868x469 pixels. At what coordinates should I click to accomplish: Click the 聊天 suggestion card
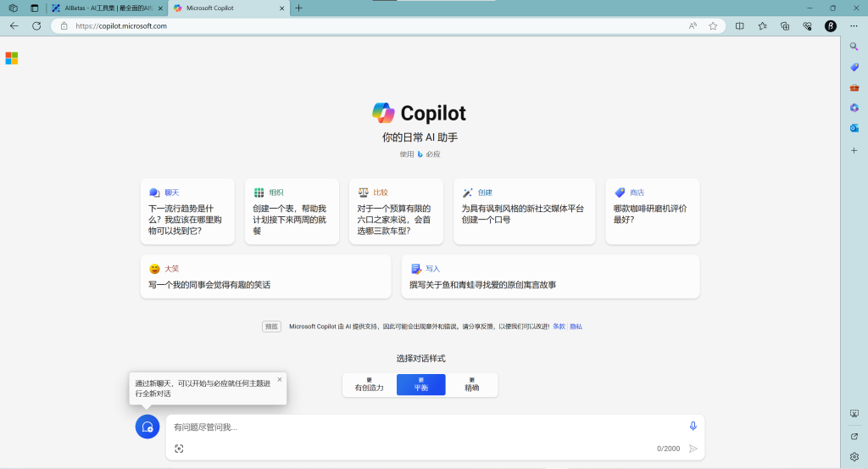pyautogui.click(x=187, y=211)
